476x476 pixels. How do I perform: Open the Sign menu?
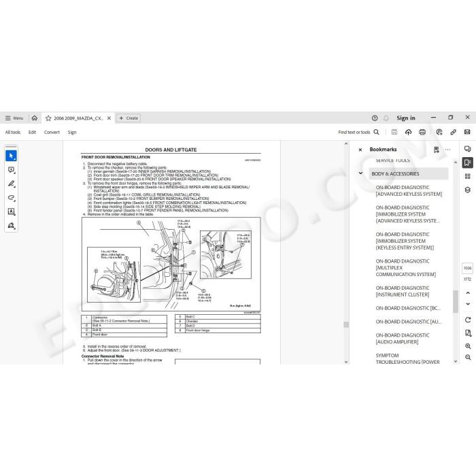click(x=72, y=132)
